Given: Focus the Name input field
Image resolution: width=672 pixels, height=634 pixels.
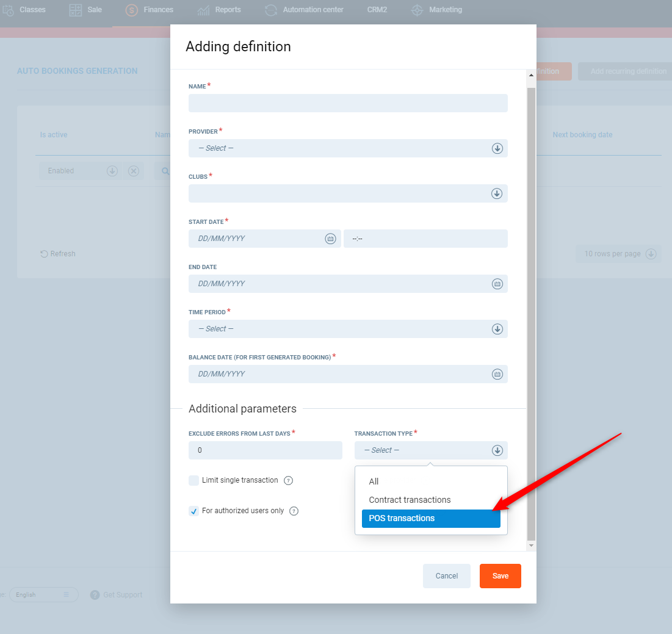Looking at the screenshot, I should pyautogui.click(x=348, y=103).
